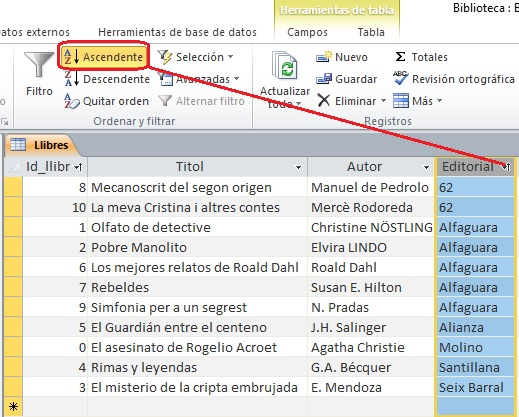Image resolution: width=519 pixels, height=417 pixels.
Task: Sort ascending with the Ascendente button
Action: tap(104, 57)
